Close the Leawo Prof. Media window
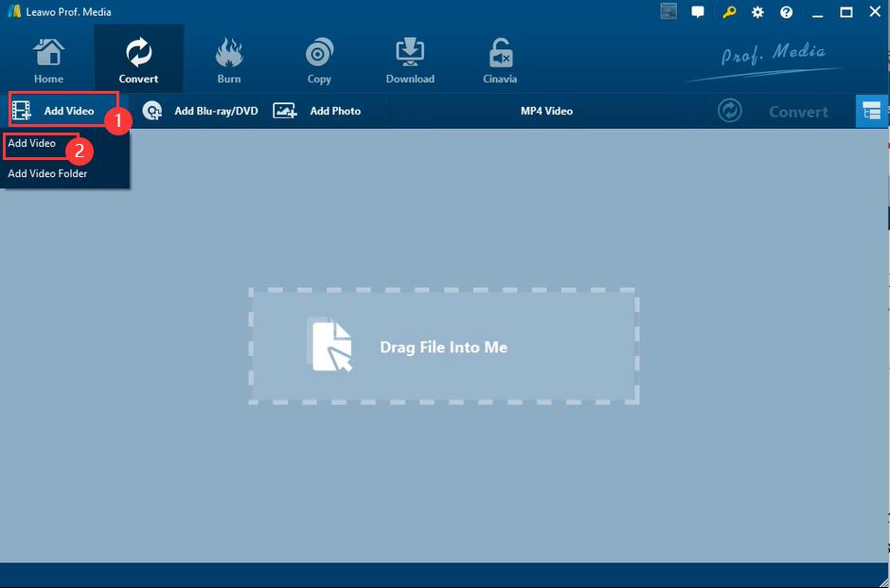The height and width of the screenshot is (588, 890). pyautogui.click(x=875, y=12)
